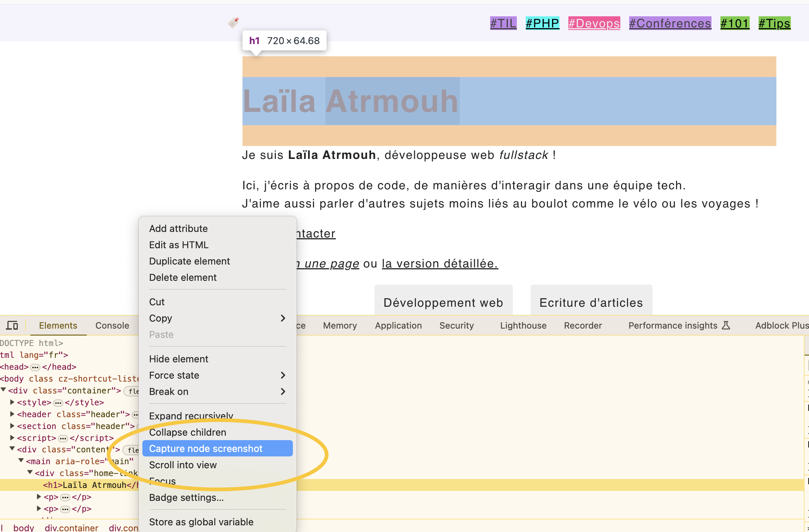Open the Application tab

pos(398,325)
